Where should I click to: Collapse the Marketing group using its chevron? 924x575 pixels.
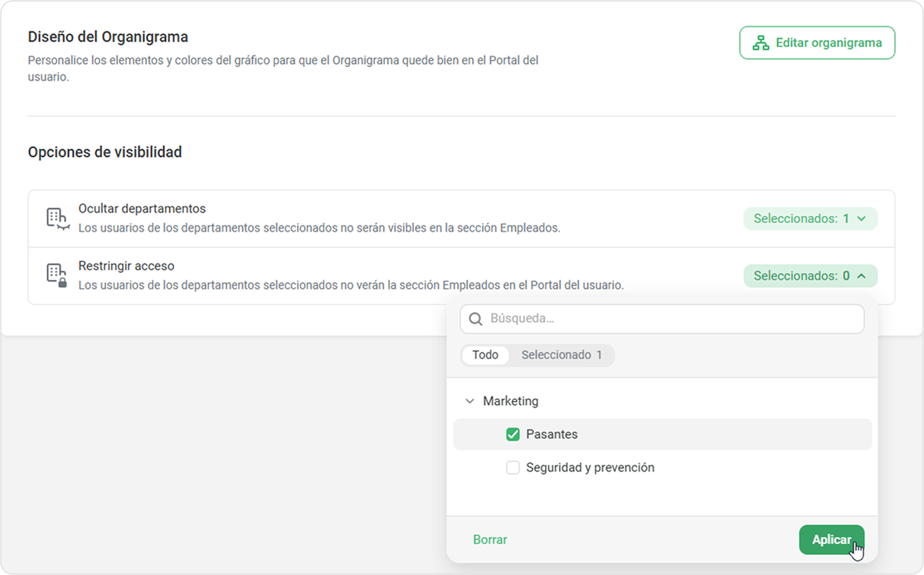pyautogui.click(x=469, y=402)
